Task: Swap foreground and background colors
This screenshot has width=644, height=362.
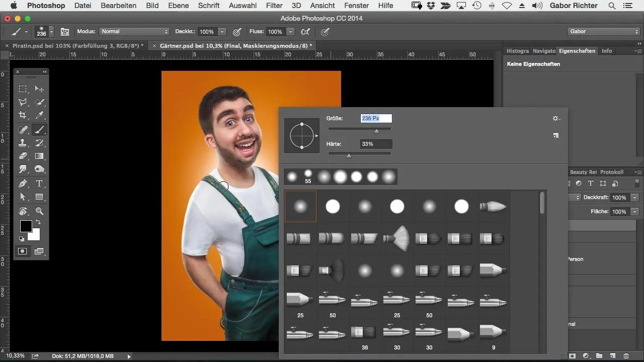Action: click(38, 222)
